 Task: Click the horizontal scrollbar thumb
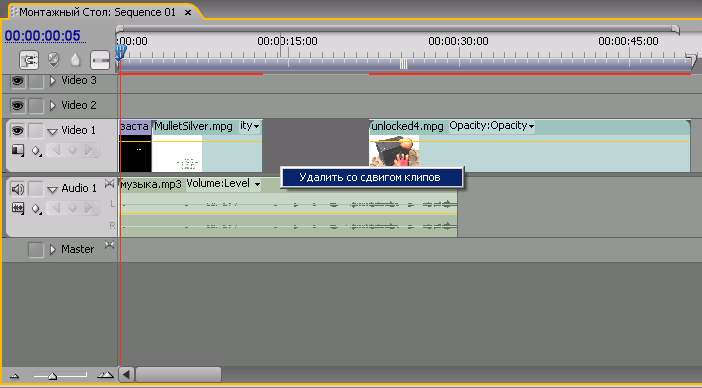pos(178,375)
